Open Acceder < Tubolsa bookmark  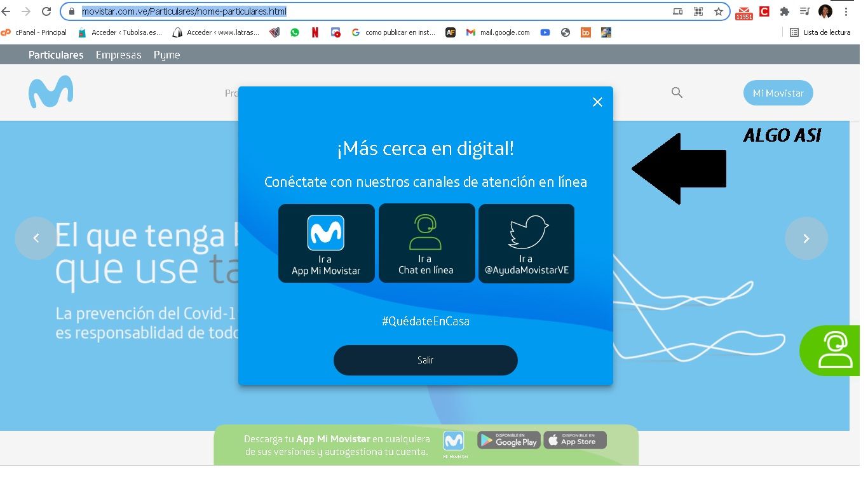tap(119, 32)
